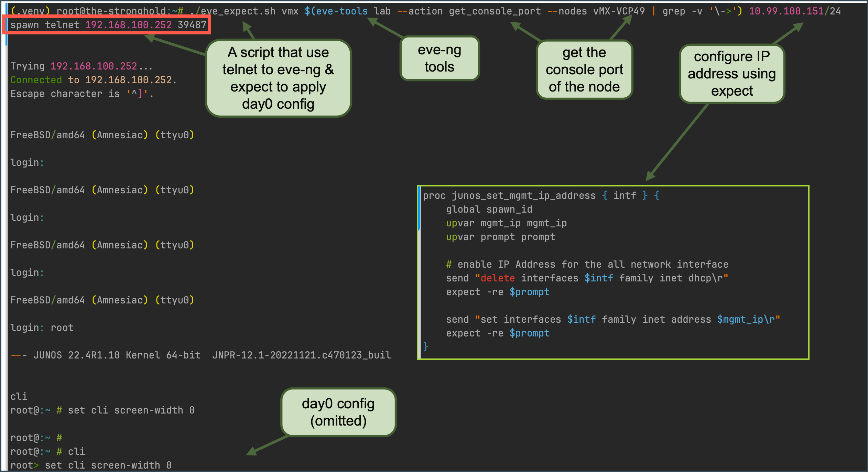Screen dimensions: 868x472
Task: Click the 'global spawn_id' code line
Action: pos(489,209)
